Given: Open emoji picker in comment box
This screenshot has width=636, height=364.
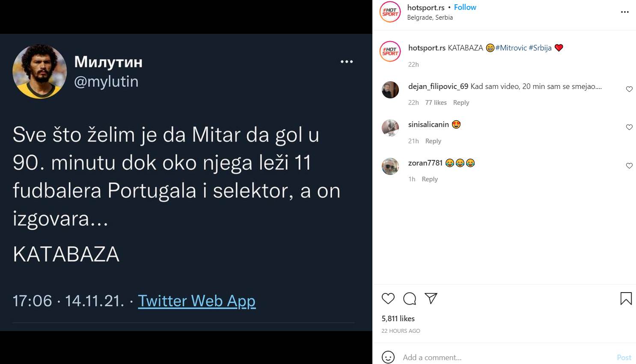Looking at the screenshot, I should coord(388,357).
